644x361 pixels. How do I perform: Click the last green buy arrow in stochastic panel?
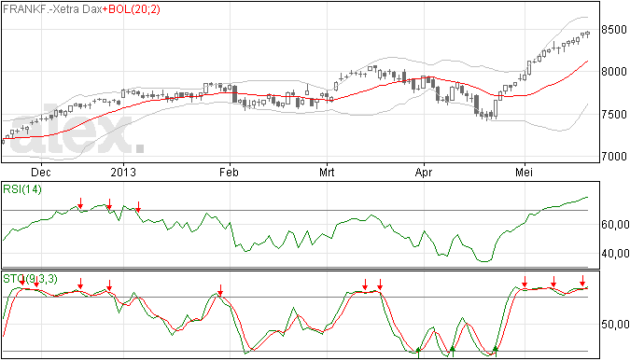496,351
